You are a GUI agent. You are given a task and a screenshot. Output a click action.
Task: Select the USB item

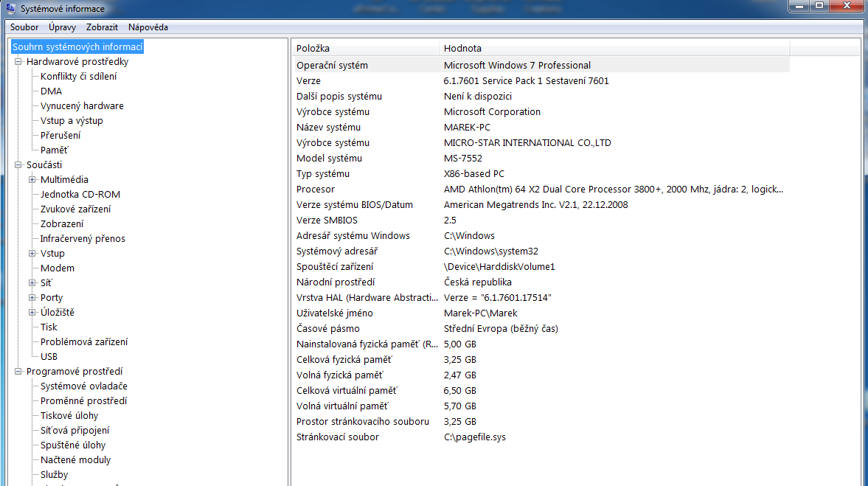[x=49, y=357]
